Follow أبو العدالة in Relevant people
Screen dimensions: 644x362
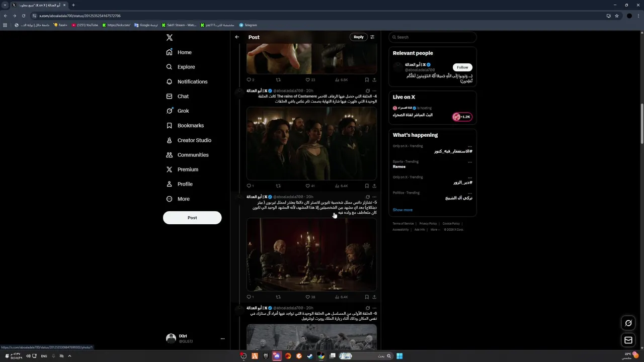462,67
